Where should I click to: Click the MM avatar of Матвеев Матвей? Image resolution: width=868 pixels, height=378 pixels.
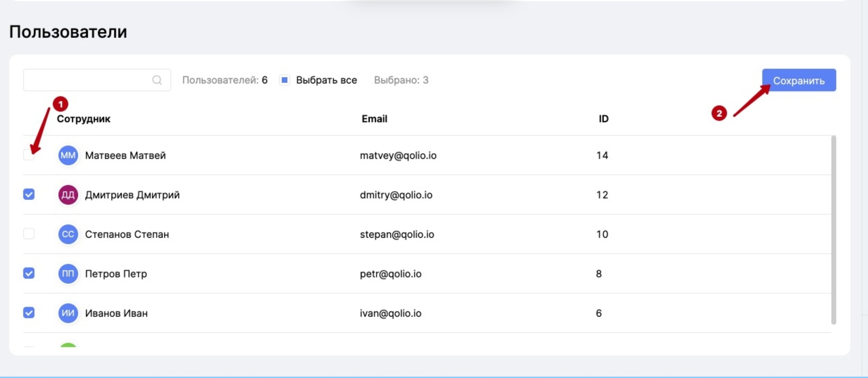pyautogui.click(x=68, y=155)
